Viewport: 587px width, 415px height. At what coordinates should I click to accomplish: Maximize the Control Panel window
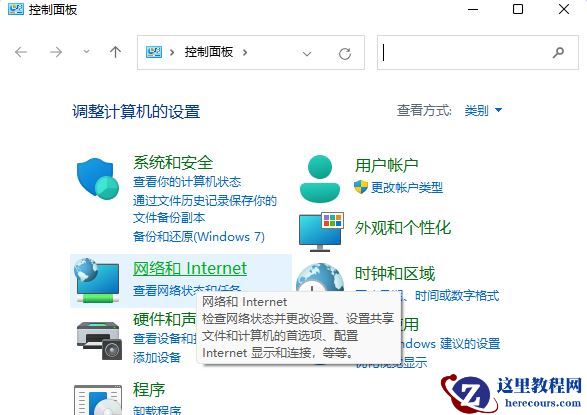518,9
